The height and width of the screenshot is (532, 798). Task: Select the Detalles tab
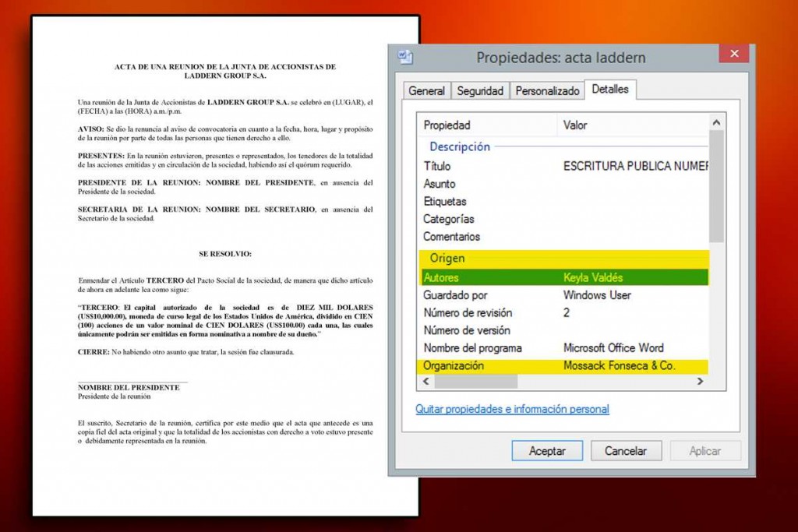(x=610, y=90)
